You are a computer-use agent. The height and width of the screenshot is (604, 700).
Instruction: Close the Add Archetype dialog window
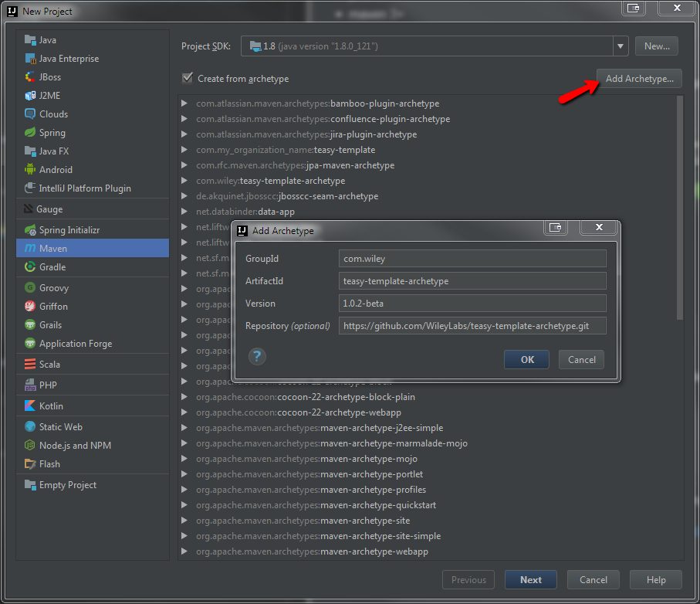pyautogui.click(x=599, y=227)
